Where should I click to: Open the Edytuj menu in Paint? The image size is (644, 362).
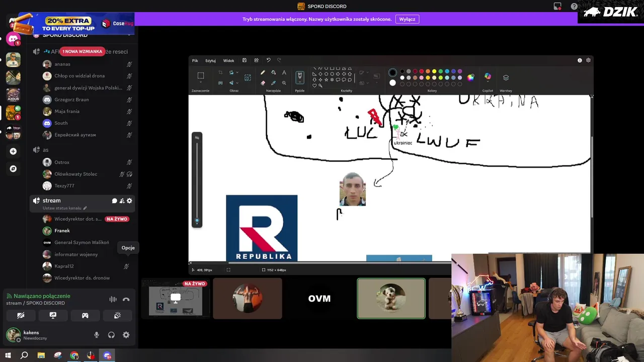click(210, 60)
